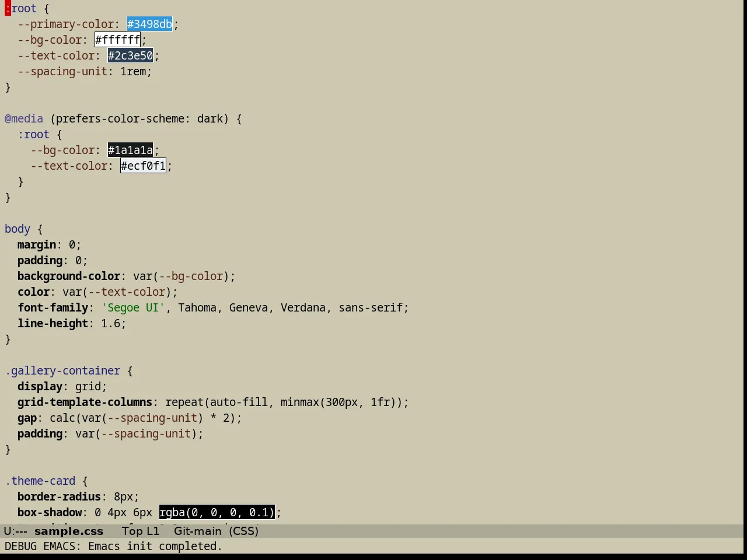Click var(--text-color) in color line
The height and width of the screenshot is (560, 747).
117,292
